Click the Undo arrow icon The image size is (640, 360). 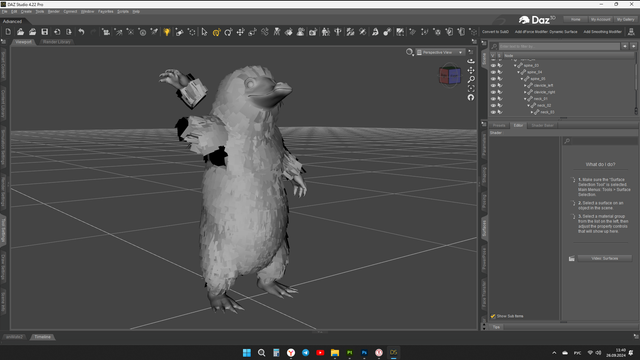[81, 32]
